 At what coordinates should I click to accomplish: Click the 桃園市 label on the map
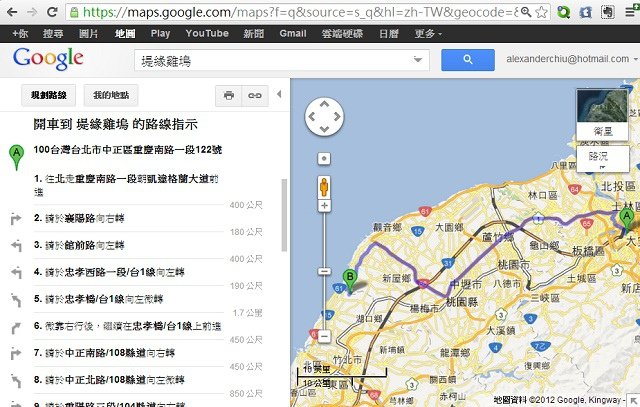pos(513,265)
